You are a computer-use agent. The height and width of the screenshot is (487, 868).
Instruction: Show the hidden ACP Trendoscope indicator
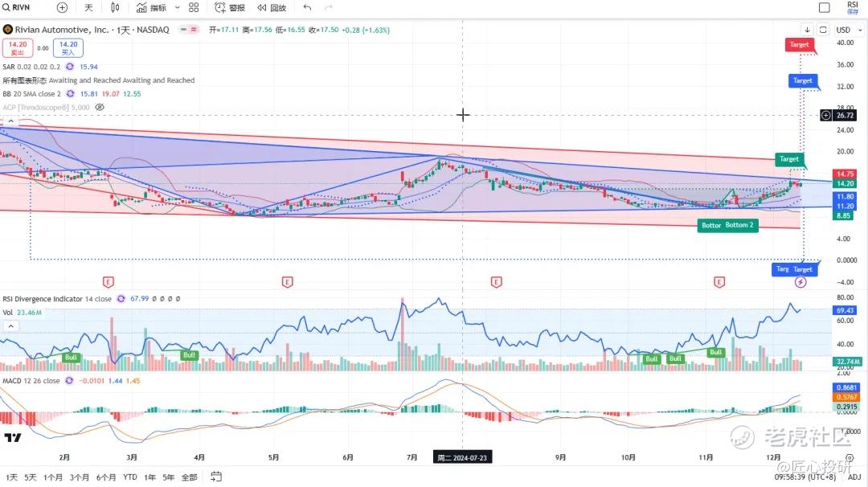click(100, 108)
